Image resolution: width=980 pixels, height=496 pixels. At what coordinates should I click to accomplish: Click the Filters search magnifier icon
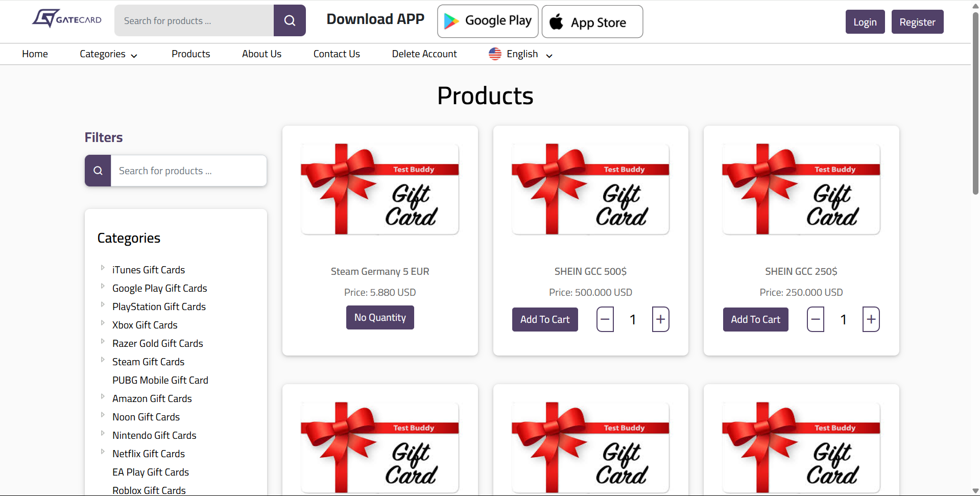pyautogui.click(x=98, y=171)
